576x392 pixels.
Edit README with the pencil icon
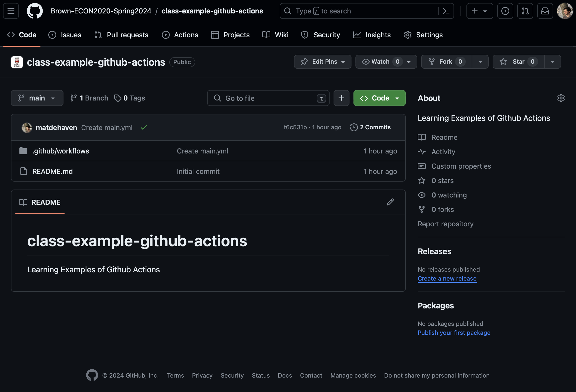390,202
